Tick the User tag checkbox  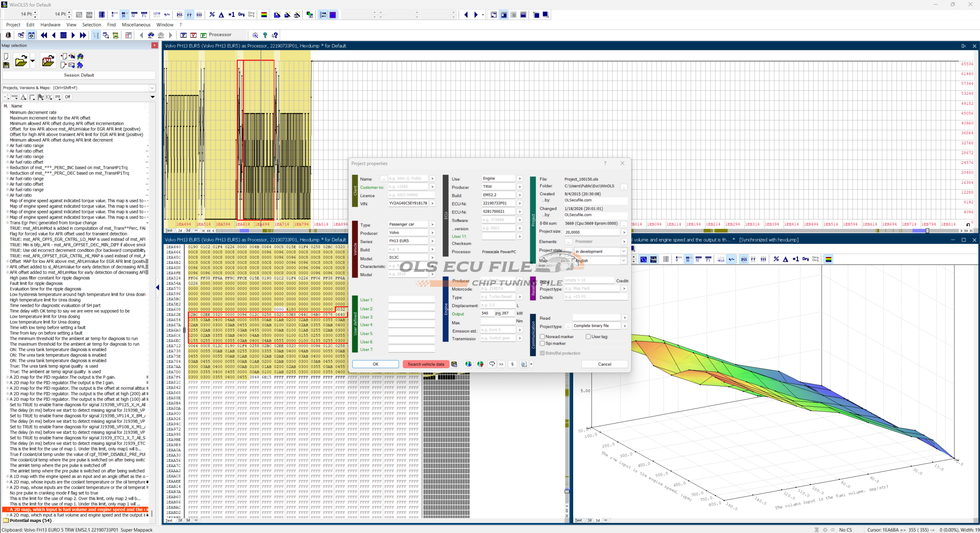tap(588, 337)
